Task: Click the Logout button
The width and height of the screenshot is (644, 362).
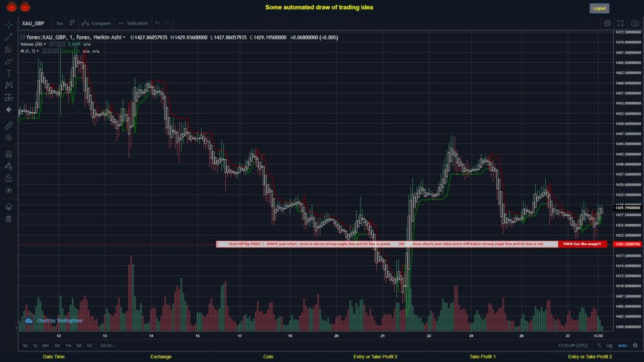Action: pos(599,8)
